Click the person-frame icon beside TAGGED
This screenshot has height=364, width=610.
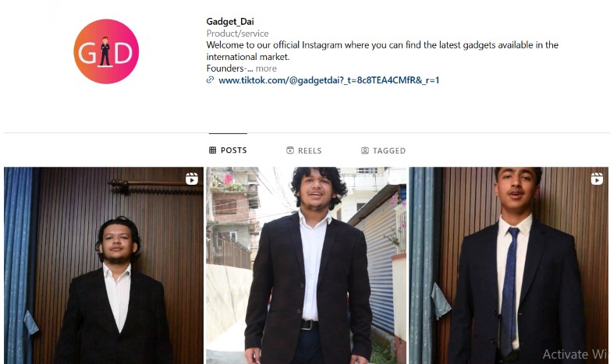click(365, 150)
